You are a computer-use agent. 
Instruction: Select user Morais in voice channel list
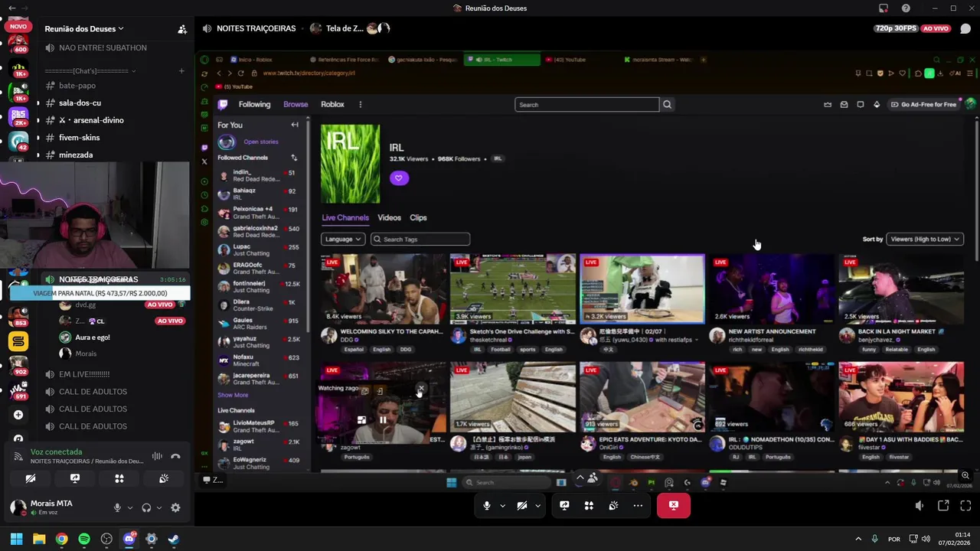point(86,354)
